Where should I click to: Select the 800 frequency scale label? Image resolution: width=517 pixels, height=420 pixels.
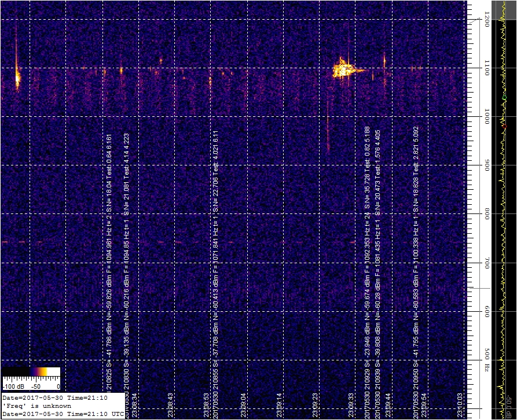[486, 215]
